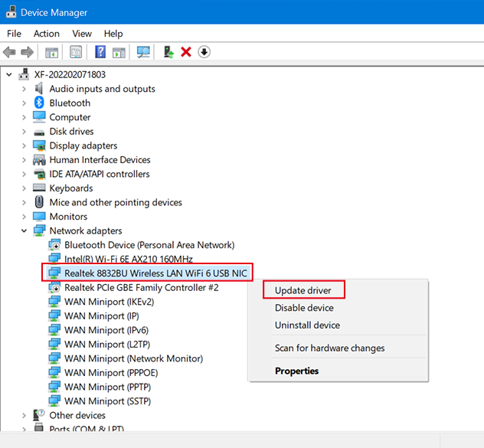Open Properties sheet toolbar icon
Screen dimensions: 484x448
76,52
